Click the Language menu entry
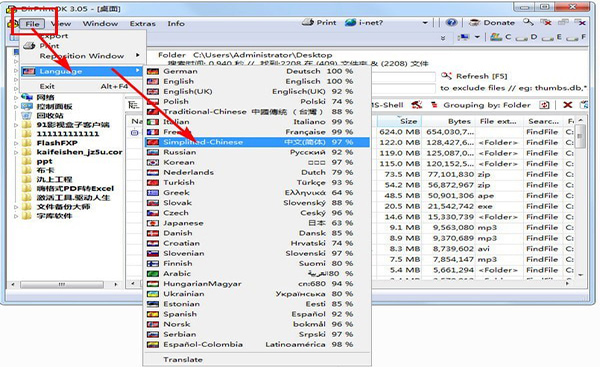This screenshot has width=600, height=367. tap(82, 71)
